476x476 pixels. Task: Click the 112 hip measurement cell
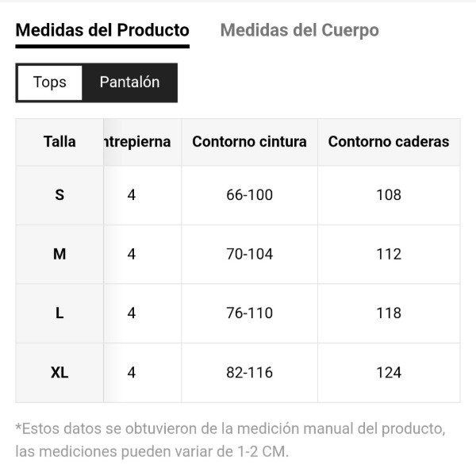coord(389,254)
